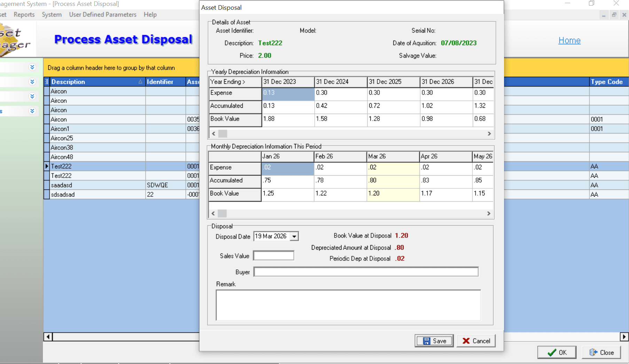The height and width of the screenshot is (364, 629).
Task: Click the Feb 26 month header
Action: [340, 156]
